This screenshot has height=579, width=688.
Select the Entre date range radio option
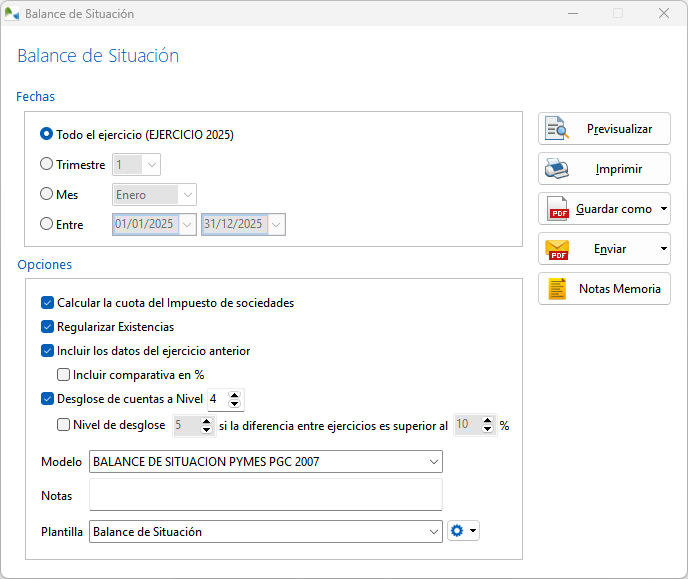[47, 225]
